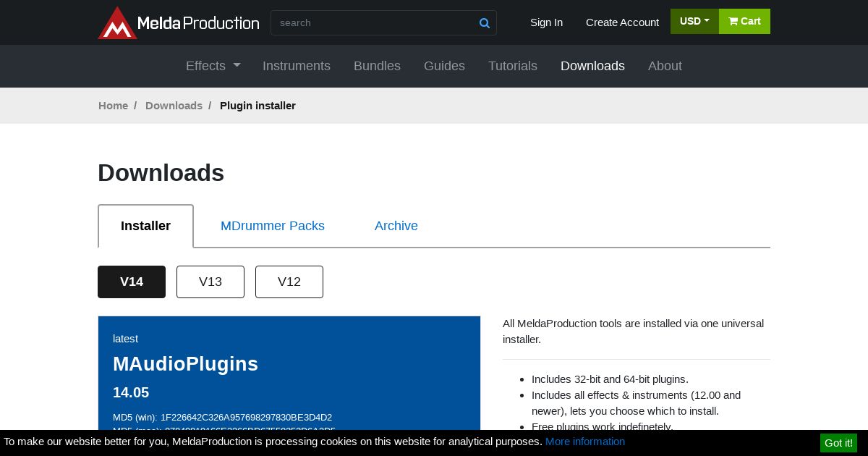Go to the Instruments page

(297, 66)
